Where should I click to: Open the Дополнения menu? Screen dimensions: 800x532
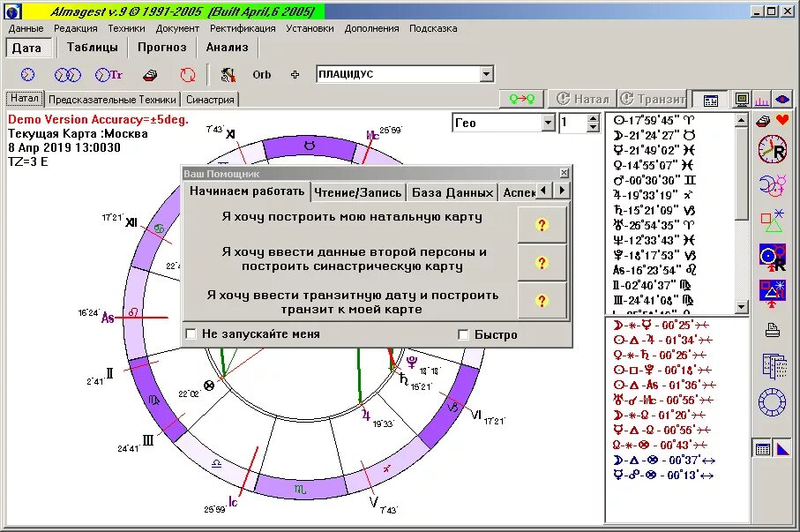(372, 28)
